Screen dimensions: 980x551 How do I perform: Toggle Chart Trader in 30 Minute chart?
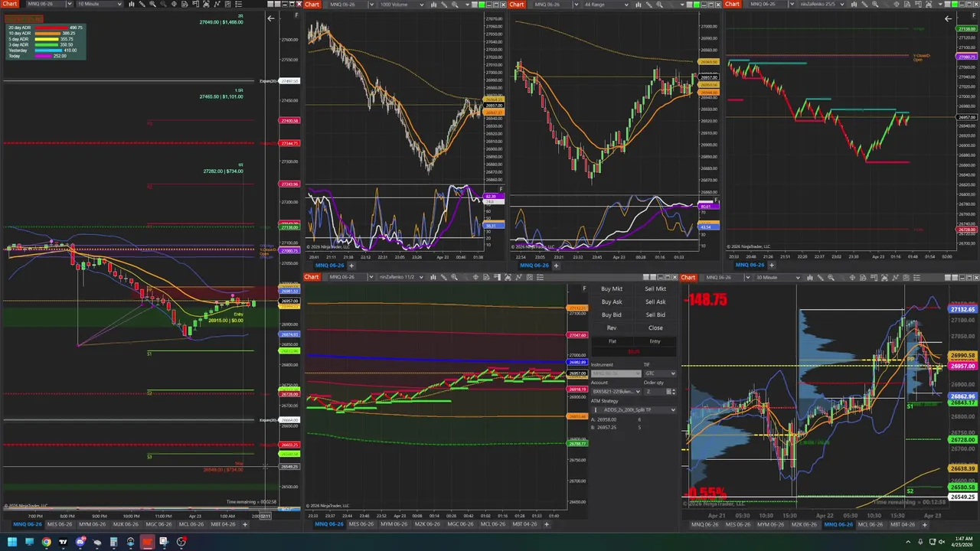(874, 277)
